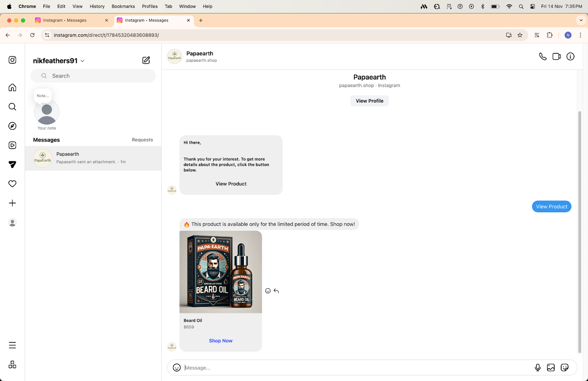Open Instagram Home from the sidebar

pos(12,88)
